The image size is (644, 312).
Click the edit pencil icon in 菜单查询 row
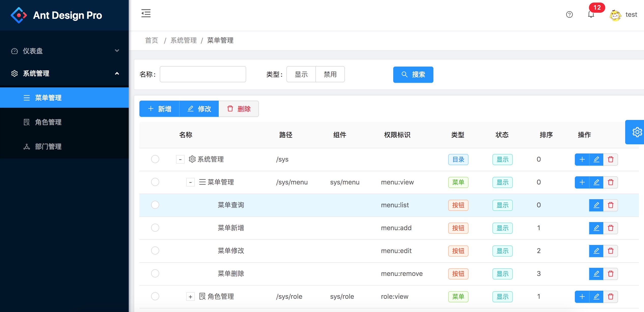tap(596, 205)
